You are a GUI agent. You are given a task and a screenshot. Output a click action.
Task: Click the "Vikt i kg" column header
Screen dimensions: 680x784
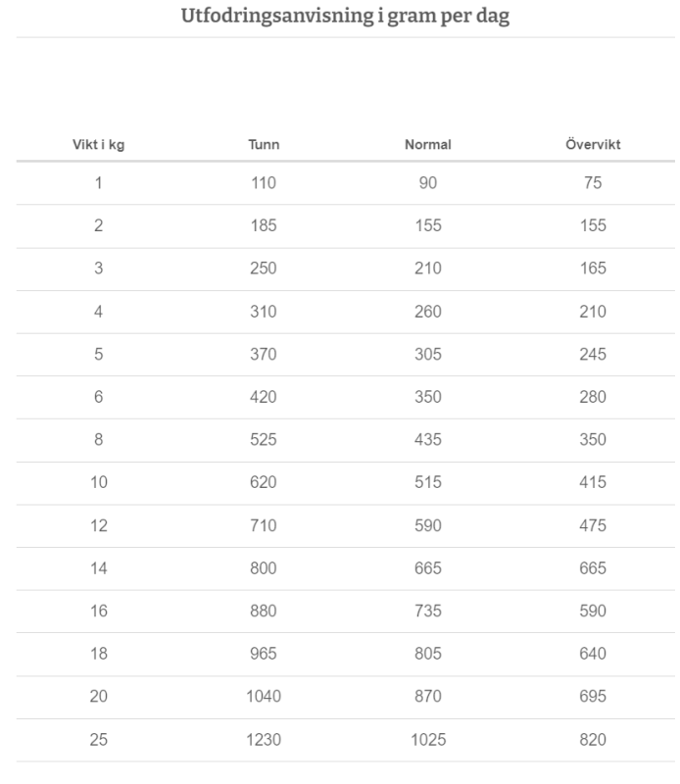click(98, 145)
